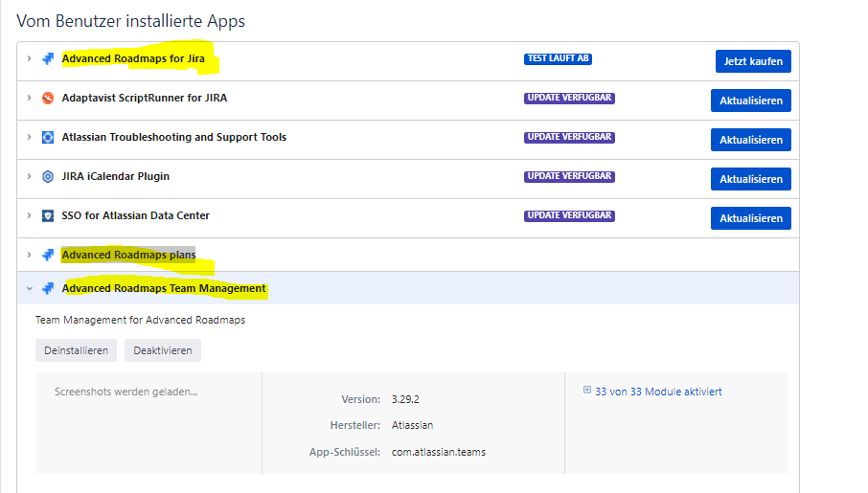This screenshot has height=493, width=868.
Task: Click iCalendar Plugin's UPDATE VERFÜGBAR badge
Action: [x=569, y=176]
